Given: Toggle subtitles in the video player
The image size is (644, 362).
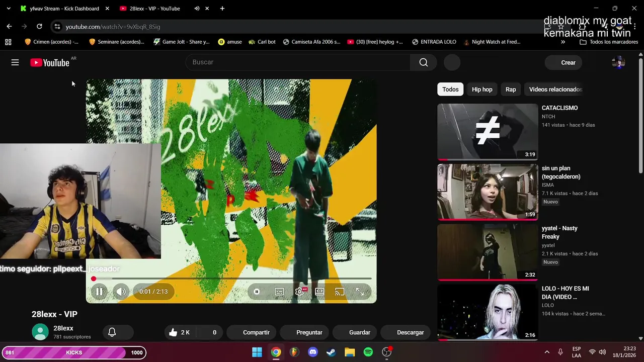Looking at the screenshot, I should pyautogui.click(x=279, y=292).
